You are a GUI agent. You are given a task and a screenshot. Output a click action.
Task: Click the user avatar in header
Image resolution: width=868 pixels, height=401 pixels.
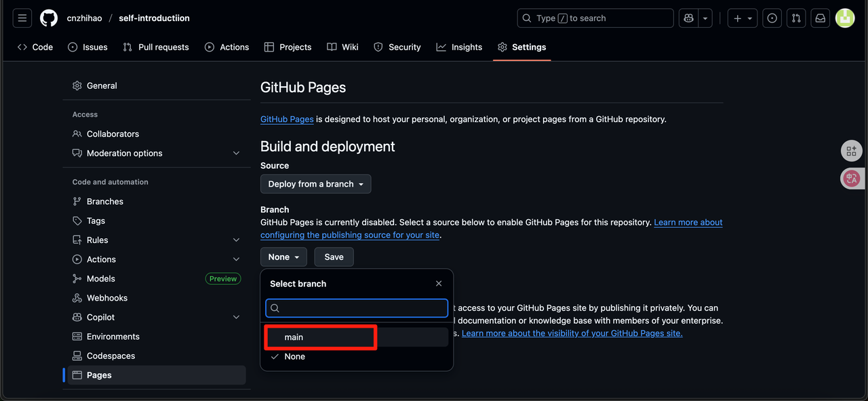pos(845,18)
